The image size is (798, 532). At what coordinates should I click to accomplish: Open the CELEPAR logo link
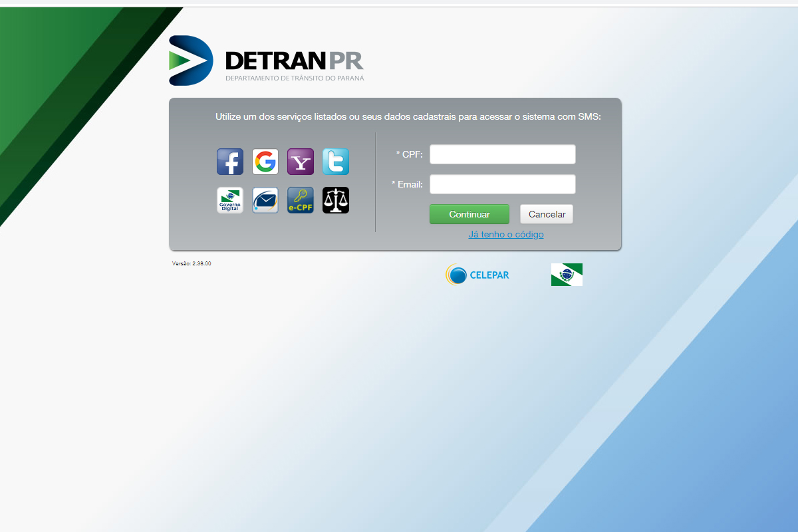pos(477,275)
